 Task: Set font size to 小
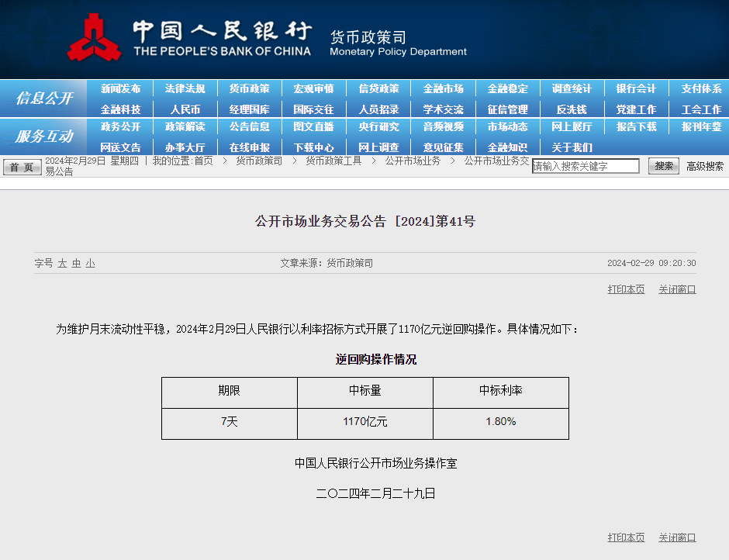(90, 264)
